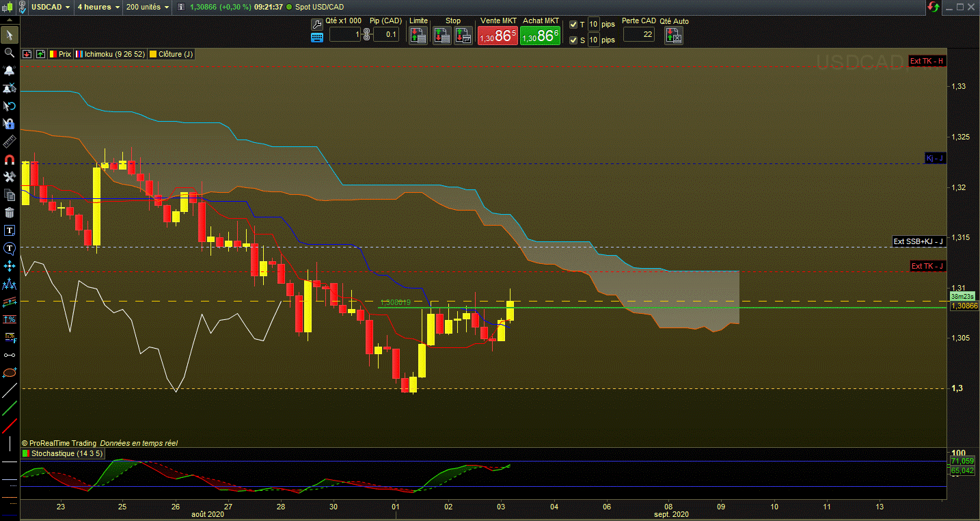This screenshot has width=980, height=521.
Task: Open the USDCAD instrument dropdown
Action: pos(51,7)
